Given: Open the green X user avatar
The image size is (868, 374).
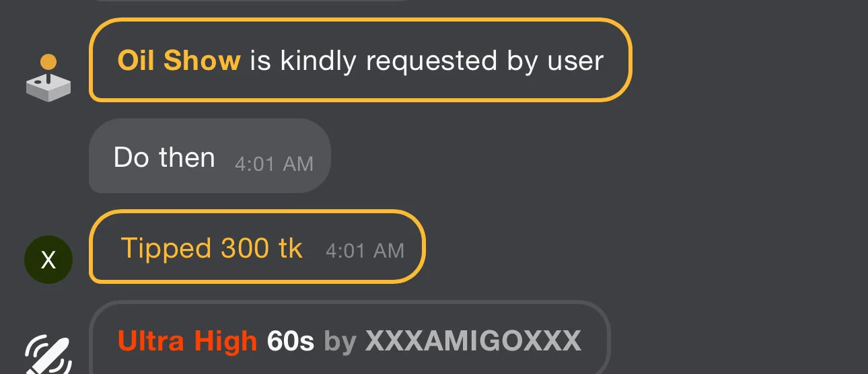Looking at the screenshot, I should click(x=48, y=259).
